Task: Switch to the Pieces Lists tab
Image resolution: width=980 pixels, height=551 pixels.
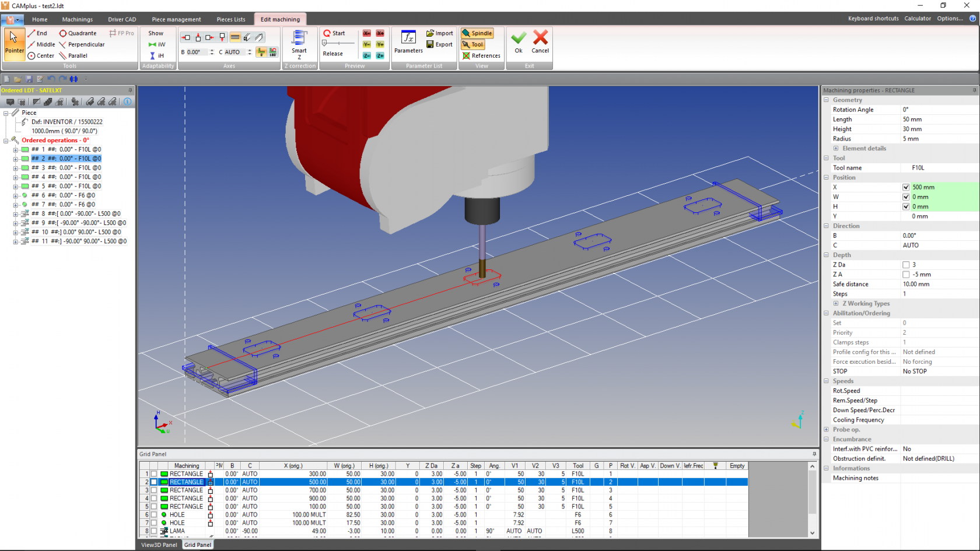Action: [x=230, y=19]
